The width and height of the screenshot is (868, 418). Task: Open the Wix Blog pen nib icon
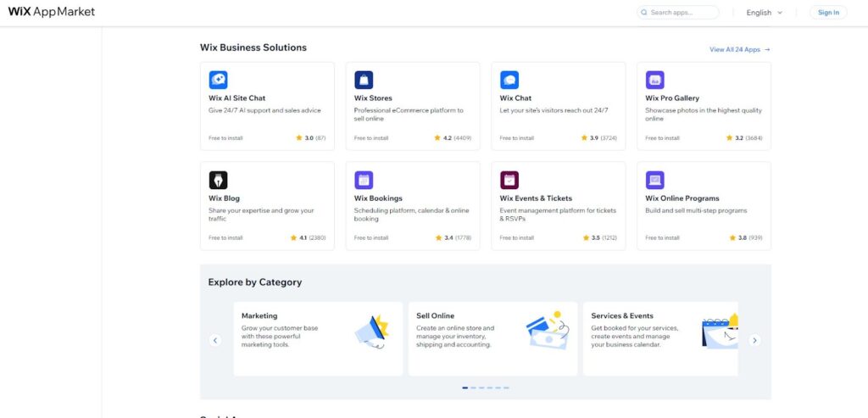pyautogui.click(x=218, y=180)
